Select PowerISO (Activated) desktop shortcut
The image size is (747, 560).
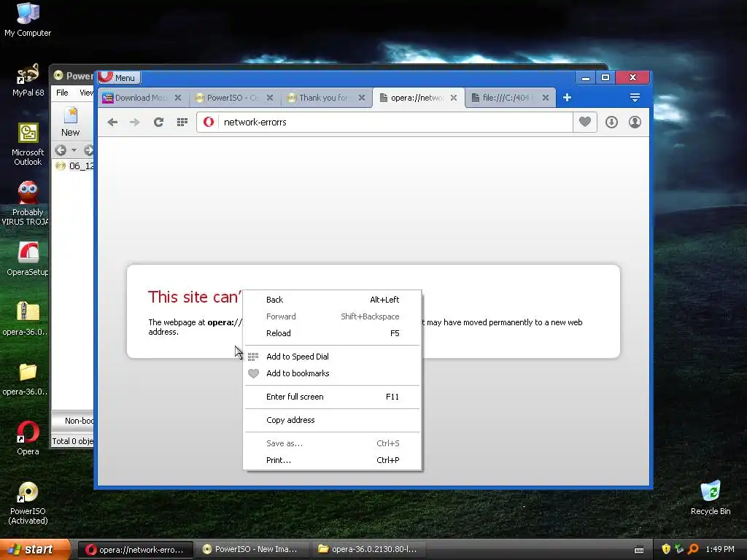tap(28, 503)
